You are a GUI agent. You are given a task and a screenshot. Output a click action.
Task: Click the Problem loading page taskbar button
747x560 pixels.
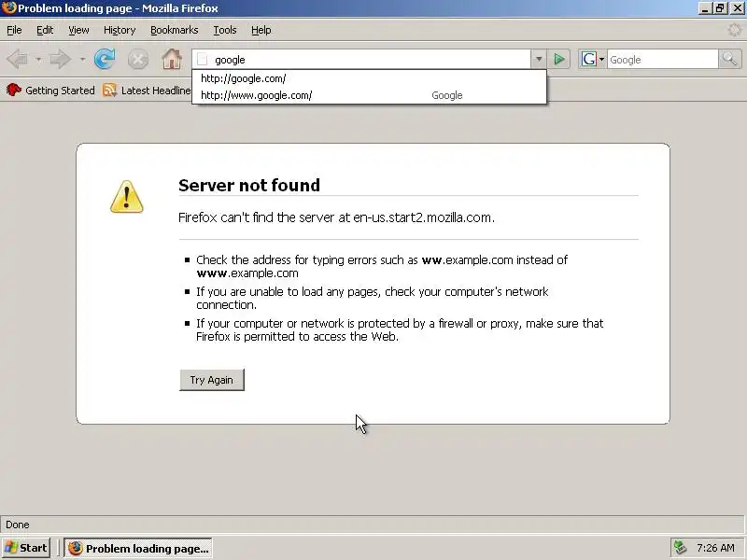[138, 548]
